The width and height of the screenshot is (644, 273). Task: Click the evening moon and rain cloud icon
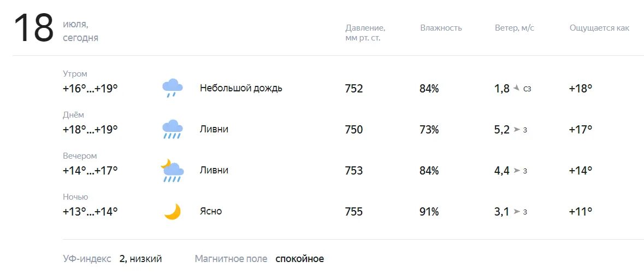tap(172, 170)
